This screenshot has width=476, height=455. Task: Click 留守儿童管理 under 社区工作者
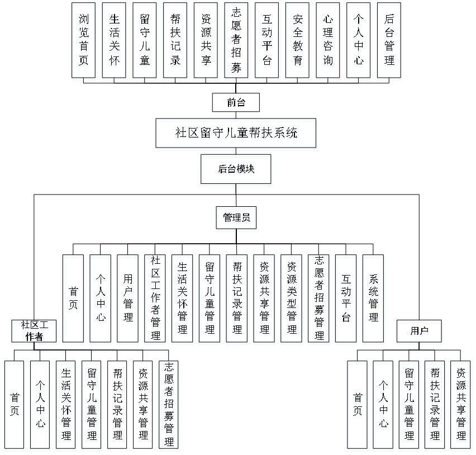(x=92, y=405)
